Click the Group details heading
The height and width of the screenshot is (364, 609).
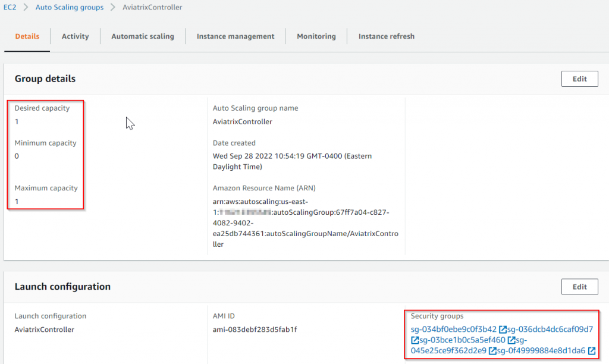(45, 79)
